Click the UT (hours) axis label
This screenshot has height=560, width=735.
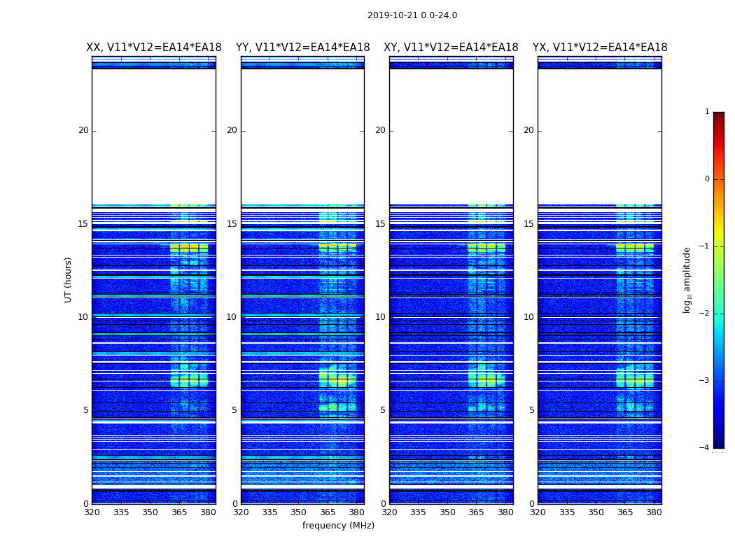(68, 280)
